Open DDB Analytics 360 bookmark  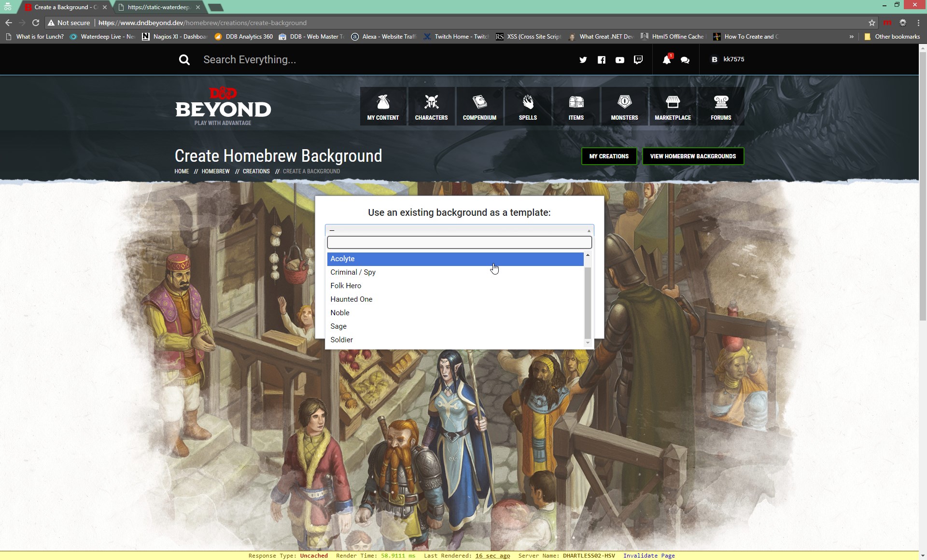(x=244, y=37)
